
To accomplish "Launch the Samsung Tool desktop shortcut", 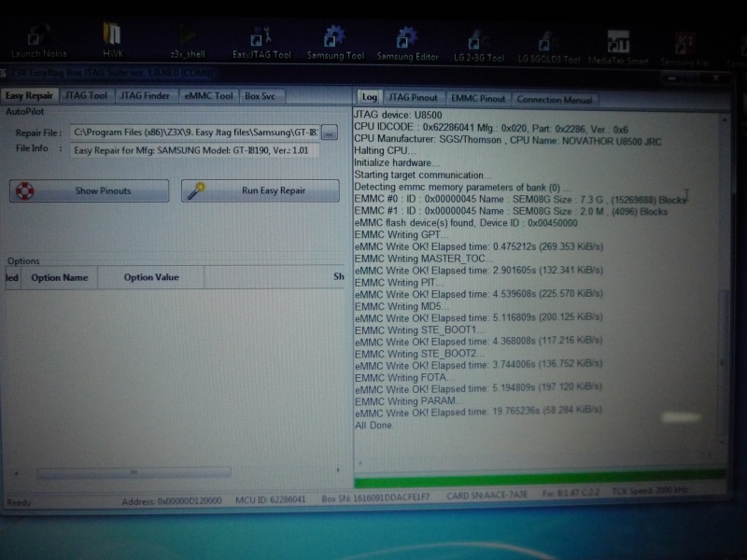I will point(335,43).
